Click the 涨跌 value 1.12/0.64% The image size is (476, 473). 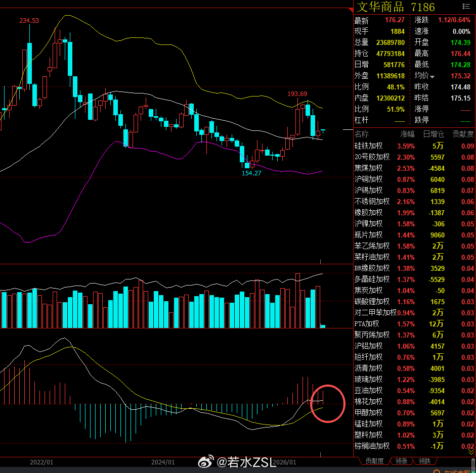454,20
